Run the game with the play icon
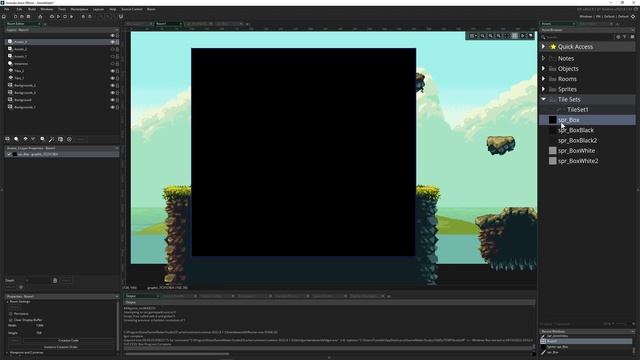This screenshot has width=640, height=360. coord(58,17)
